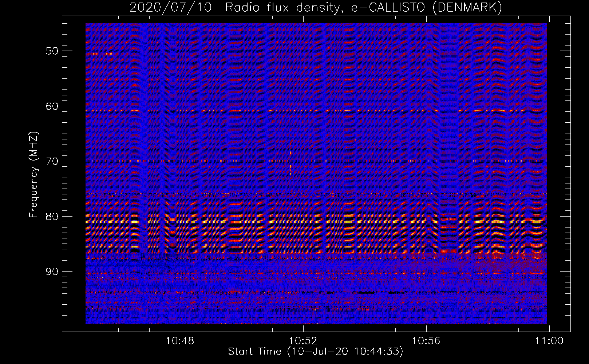The image size is (589, 364).
Task: Click the Start Time axis label
Action: tap(316, 352)
